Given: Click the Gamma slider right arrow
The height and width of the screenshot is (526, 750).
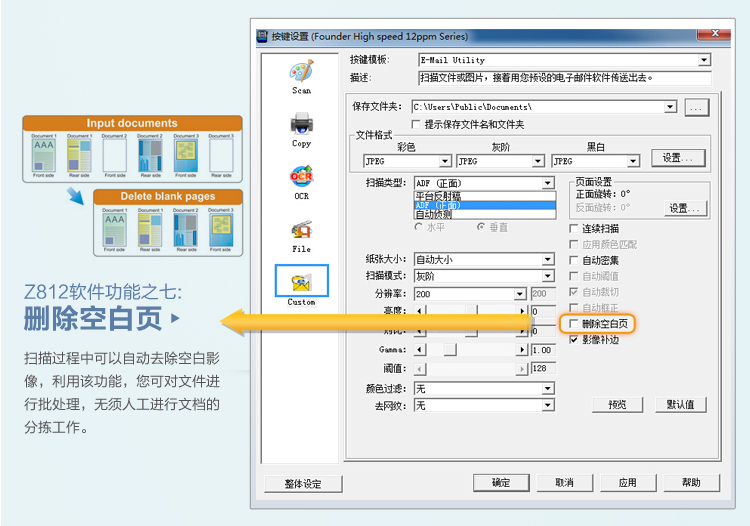Looking at the screenshot, I should pyautogui.click(x=522, y=350).
